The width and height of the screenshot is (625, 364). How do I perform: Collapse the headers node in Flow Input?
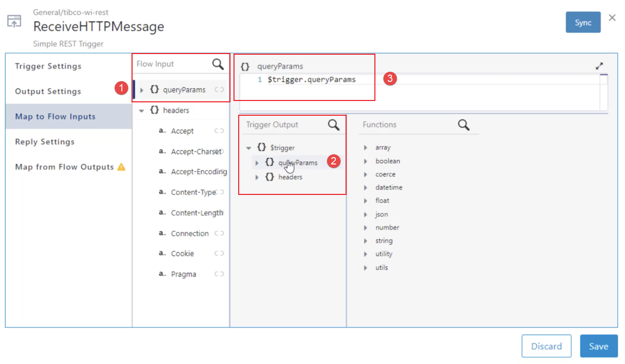[142, 111]
